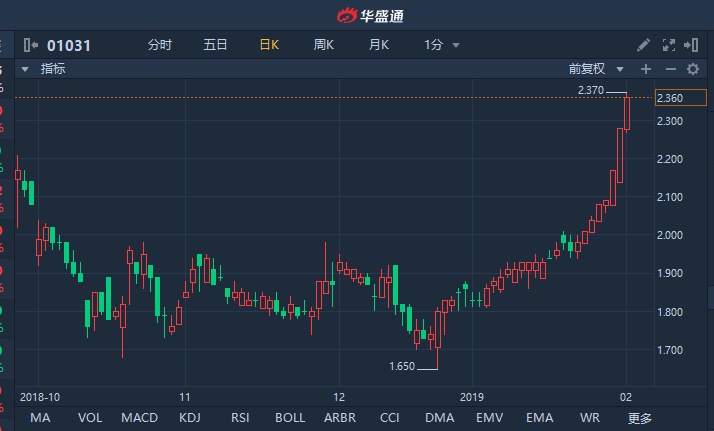Viewport: 714px width, 431px height.
Task: Enable the EMV indicator
Action: pos(490,418)
